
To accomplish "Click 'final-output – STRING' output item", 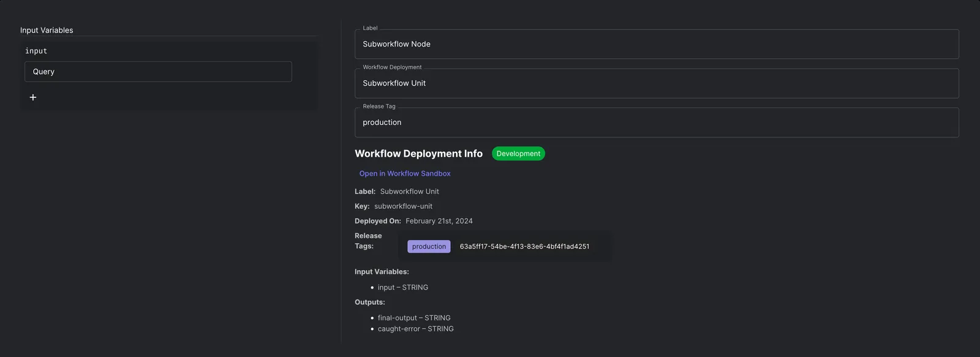I will click(x=414, y=318).
